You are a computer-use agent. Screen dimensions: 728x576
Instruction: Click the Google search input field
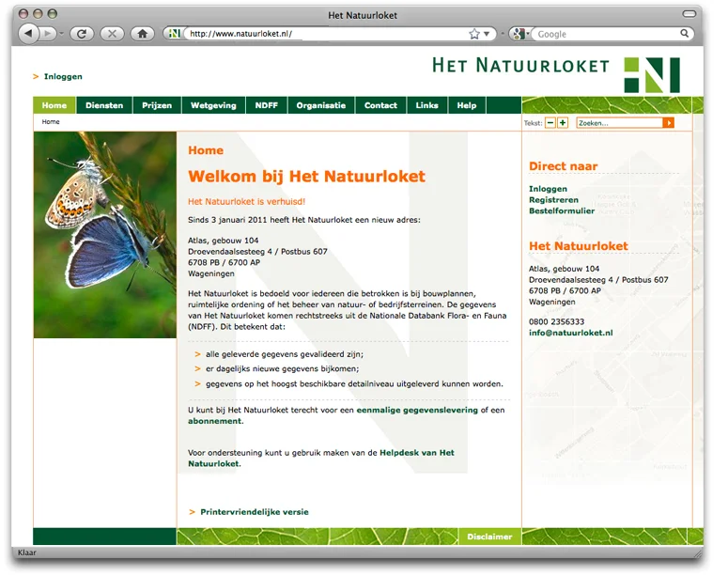tap(608, 34)
